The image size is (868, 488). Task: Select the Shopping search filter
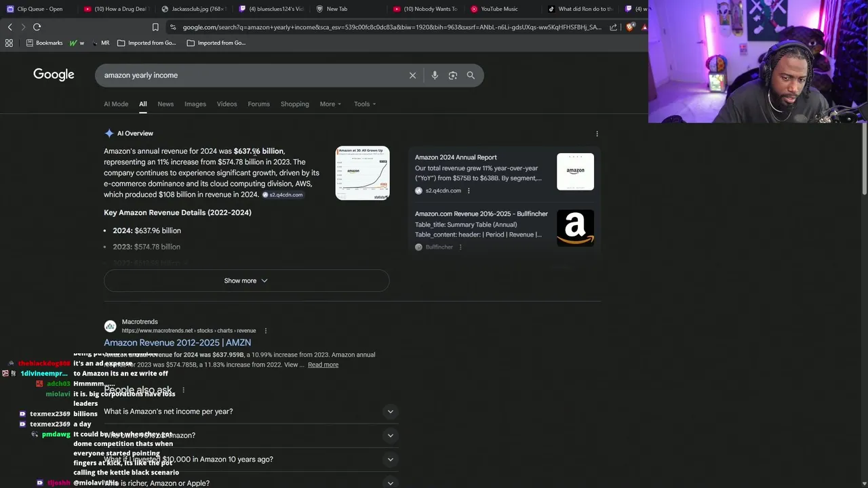(x=295, y=104)
